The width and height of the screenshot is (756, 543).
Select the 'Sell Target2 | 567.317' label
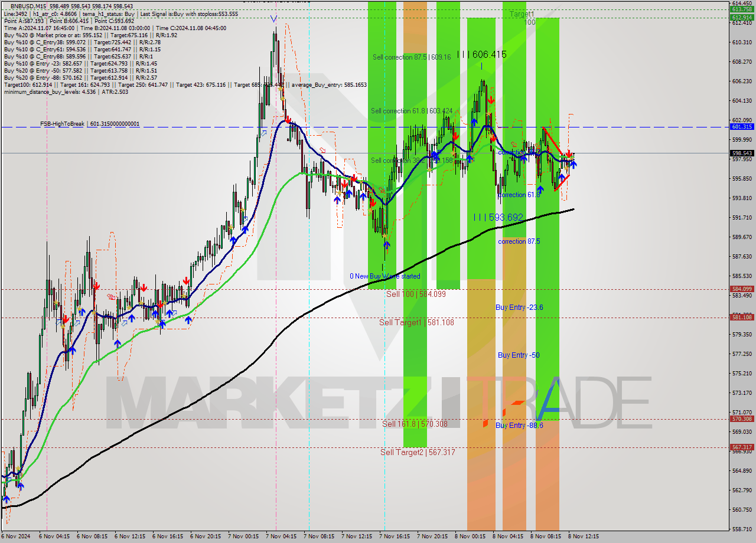418,452
